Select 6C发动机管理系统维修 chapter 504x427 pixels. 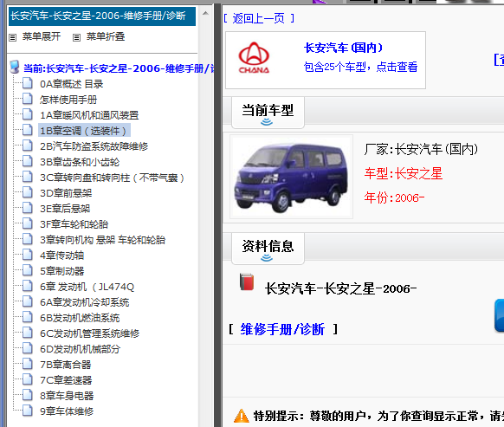point(89,333)
